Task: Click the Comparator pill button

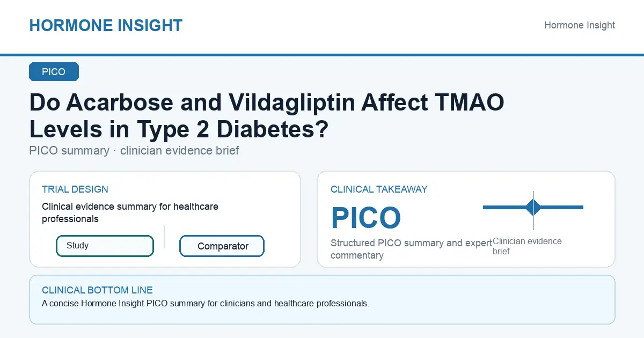Action: point(222,246)
